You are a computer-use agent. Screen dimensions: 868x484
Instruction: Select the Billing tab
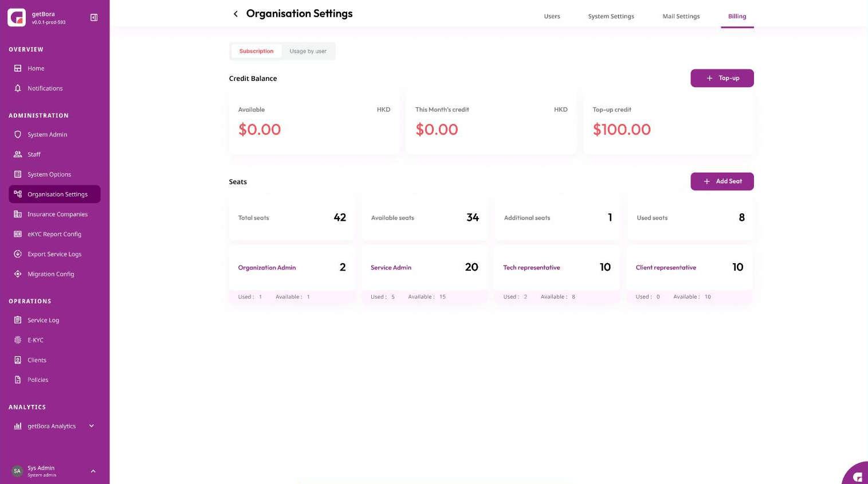coord(737,16)
